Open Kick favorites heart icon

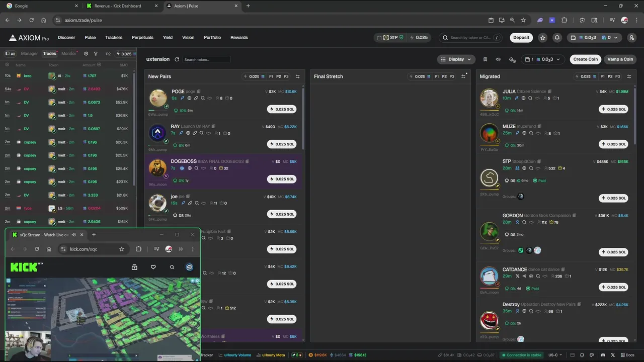(153, 267)
